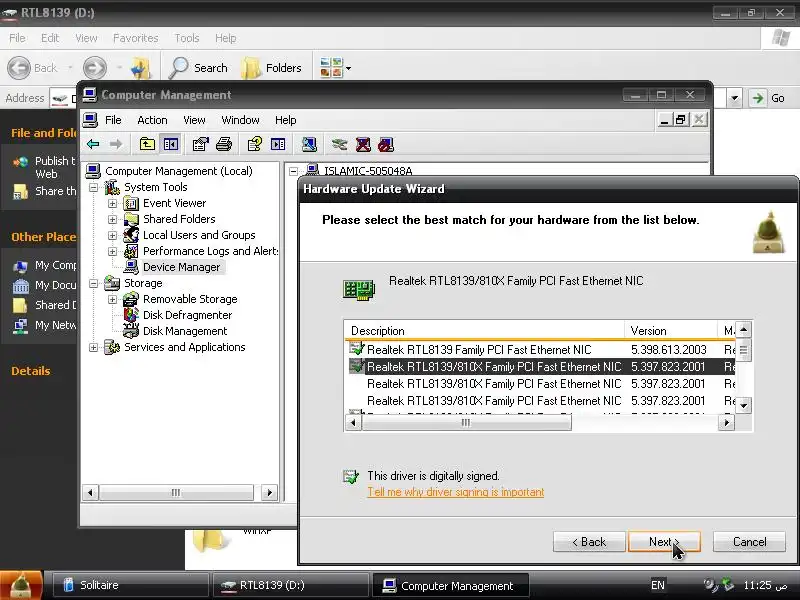Viewport: 800px width, 600px height.
Task: Open the View menu in Computer Management
Action: pyautogui.click(x=194, y=120)
